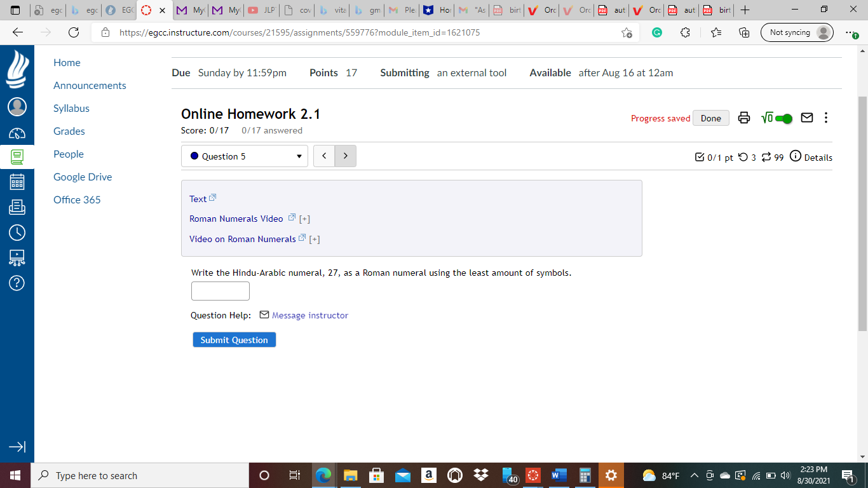Open the Courses icon in global navigation
This screenshot has width=868, height=488.
[x=17, y=156]
